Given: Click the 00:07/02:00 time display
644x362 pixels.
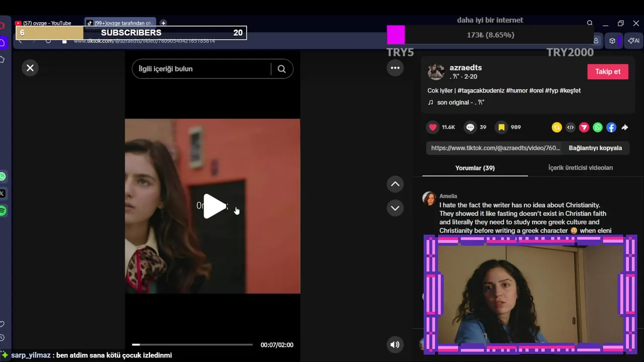Looking at the screenshot, I should [277, 345].
